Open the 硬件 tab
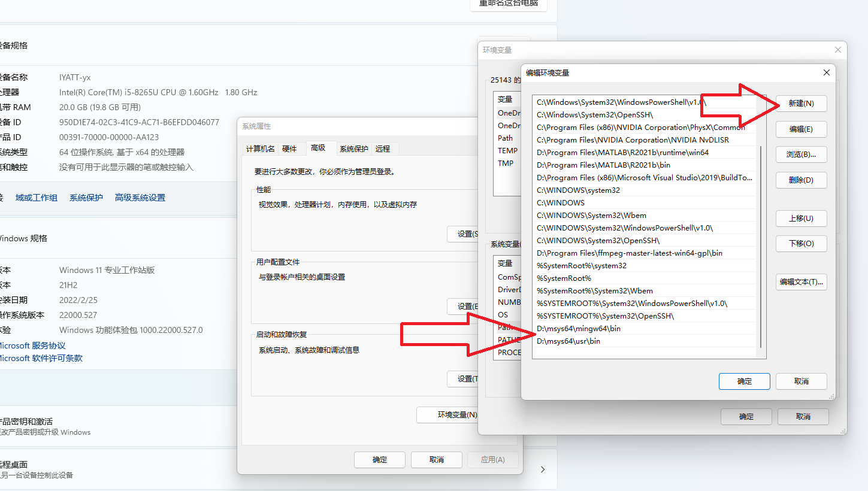The image size is (868, 491). tap(289, 149)
